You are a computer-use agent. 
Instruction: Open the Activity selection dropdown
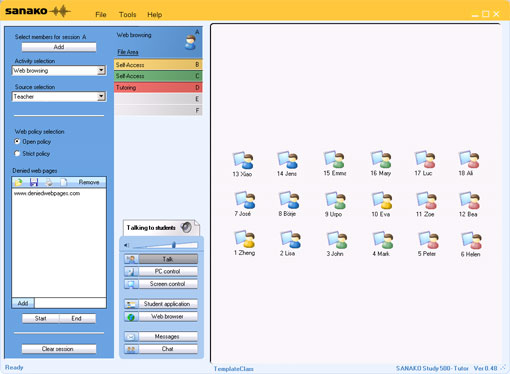[101, 70]
